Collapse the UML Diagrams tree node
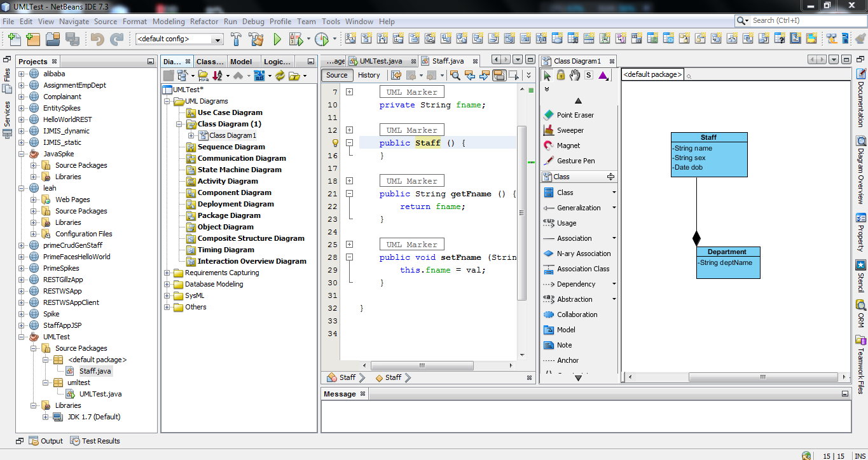 pyautogui.click(x=167, y=101)
